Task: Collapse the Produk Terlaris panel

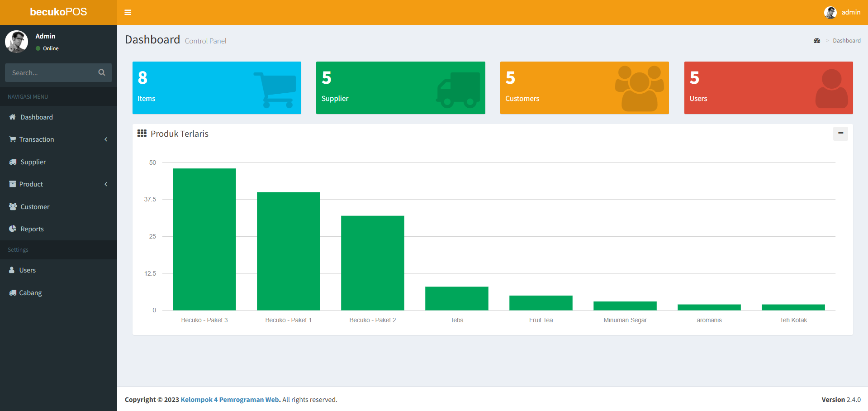Action: [x=840, y=133]
